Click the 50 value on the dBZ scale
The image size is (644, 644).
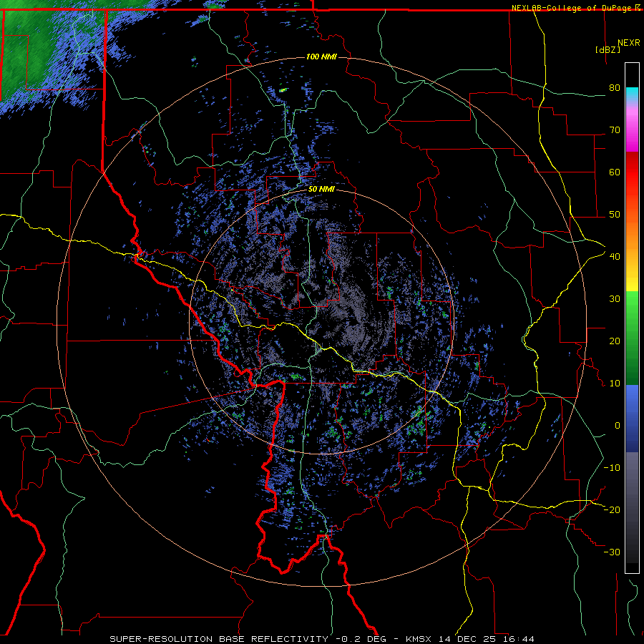point(615,215)
